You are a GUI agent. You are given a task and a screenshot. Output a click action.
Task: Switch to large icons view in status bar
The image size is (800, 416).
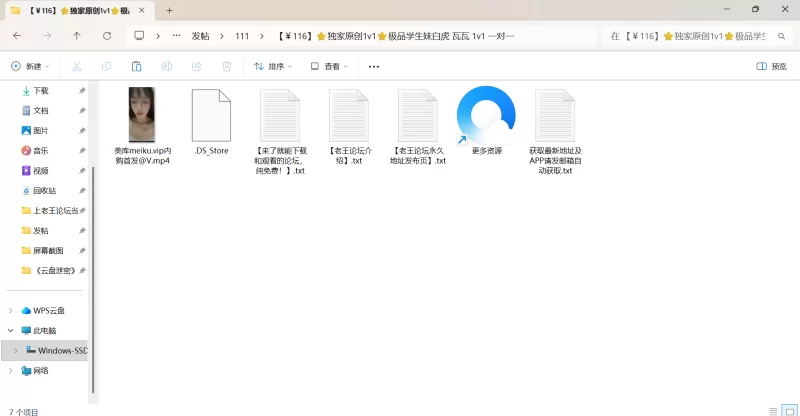[x=790, y=410]
